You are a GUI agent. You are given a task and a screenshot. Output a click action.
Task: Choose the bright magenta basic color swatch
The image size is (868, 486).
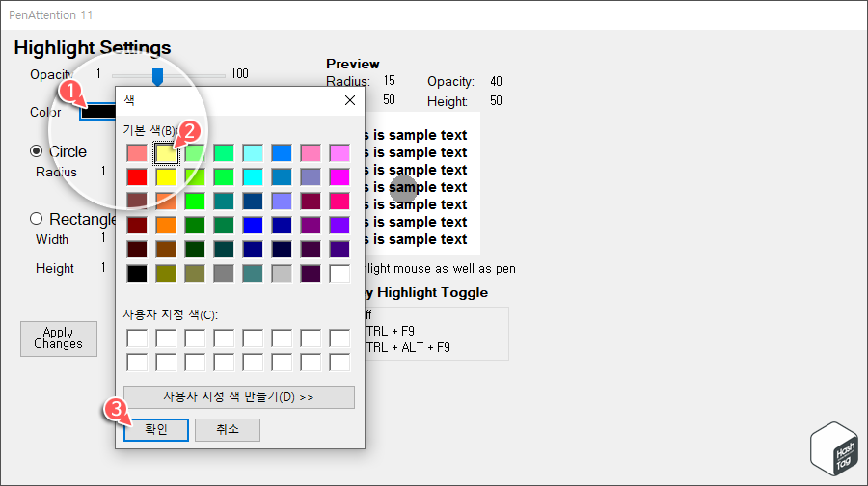[x=339, y=177]
